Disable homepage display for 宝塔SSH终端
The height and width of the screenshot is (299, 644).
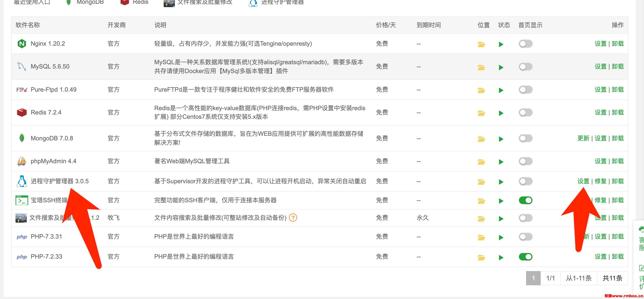click(x=526, y=200)
